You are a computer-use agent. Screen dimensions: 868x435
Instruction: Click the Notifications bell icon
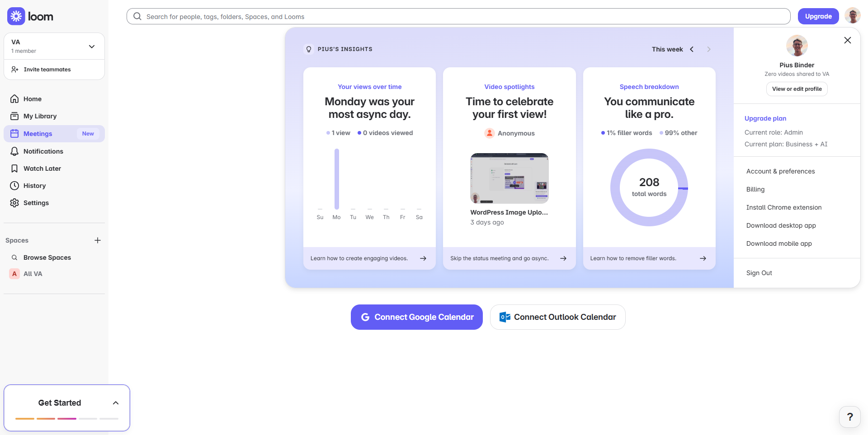(14, 151)
